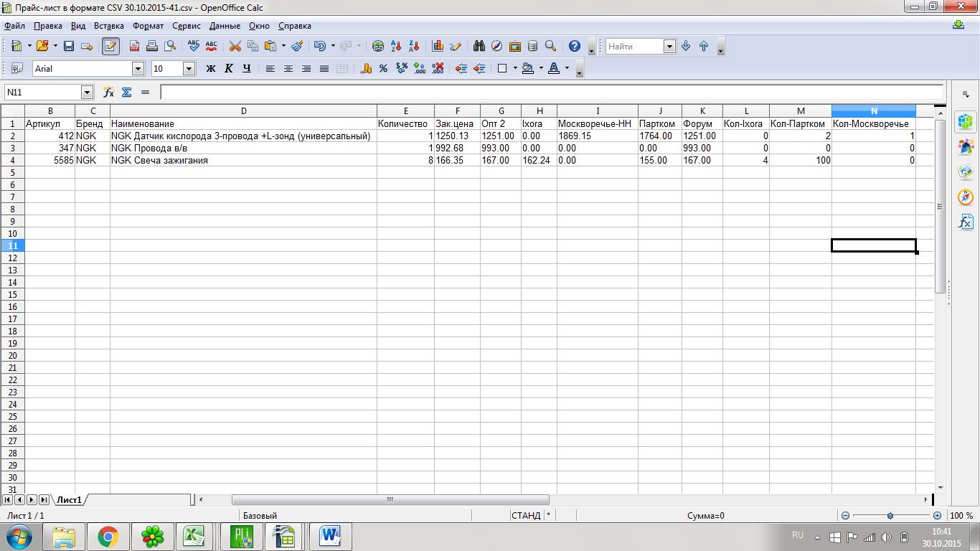The image size is (980, 551).
Task: Click the Sum sigma icon
Action: point(127,92)
